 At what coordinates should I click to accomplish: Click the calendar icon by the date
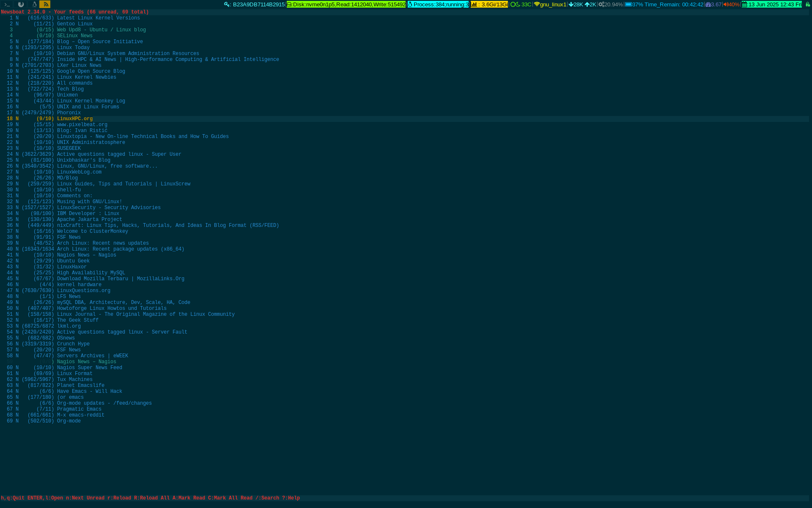tap(745, 5)
